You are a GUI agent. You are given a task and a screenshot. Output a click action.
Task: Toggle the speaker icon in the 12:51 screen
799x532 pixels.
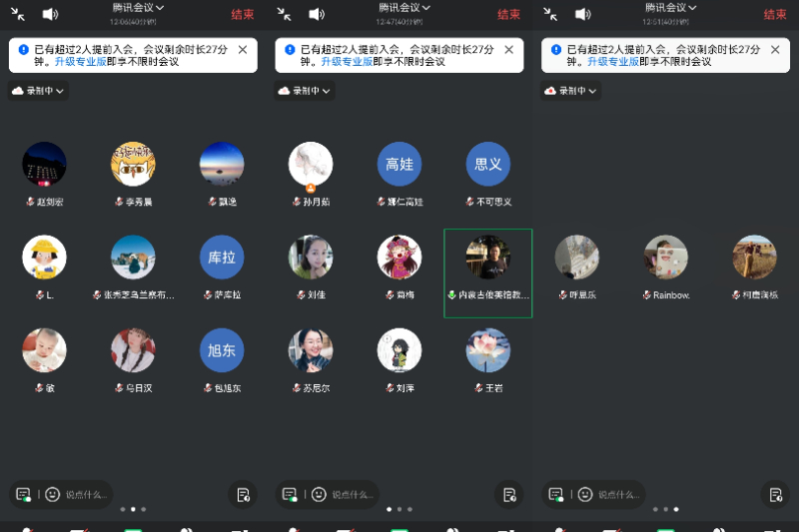pyautogui.click(x=583, y=14)
